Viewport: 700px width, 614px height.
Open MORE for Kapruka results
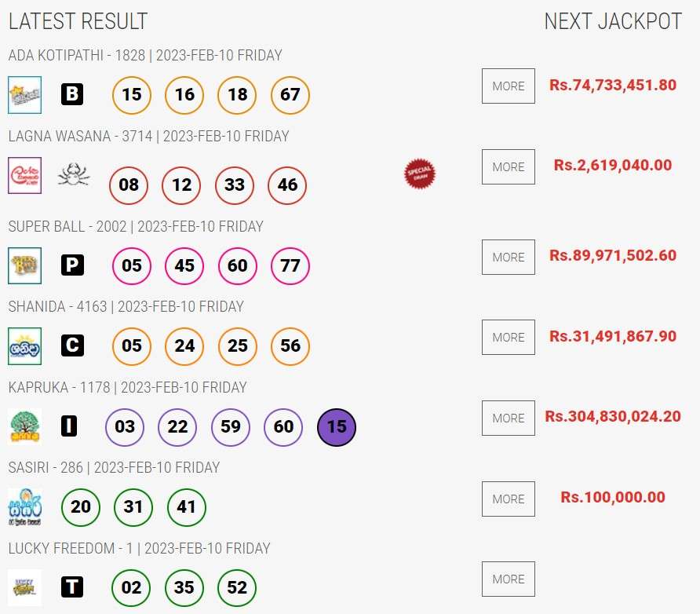click(509, 418)
